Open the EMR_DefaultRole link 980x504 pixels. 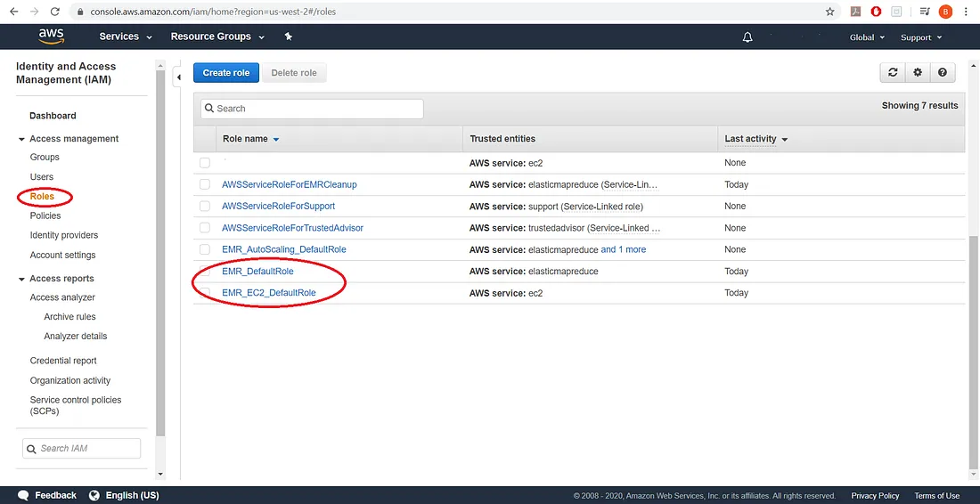pos(257,271)
